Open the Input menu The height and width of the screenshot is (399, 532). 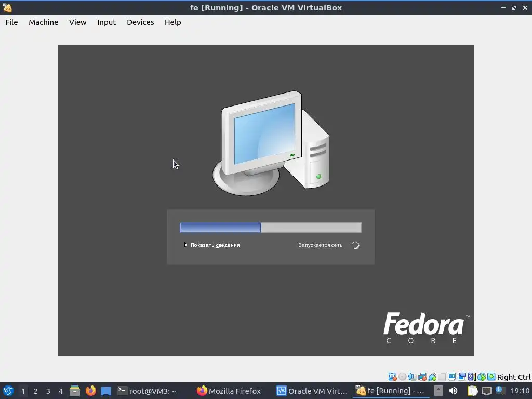[107, 22]
